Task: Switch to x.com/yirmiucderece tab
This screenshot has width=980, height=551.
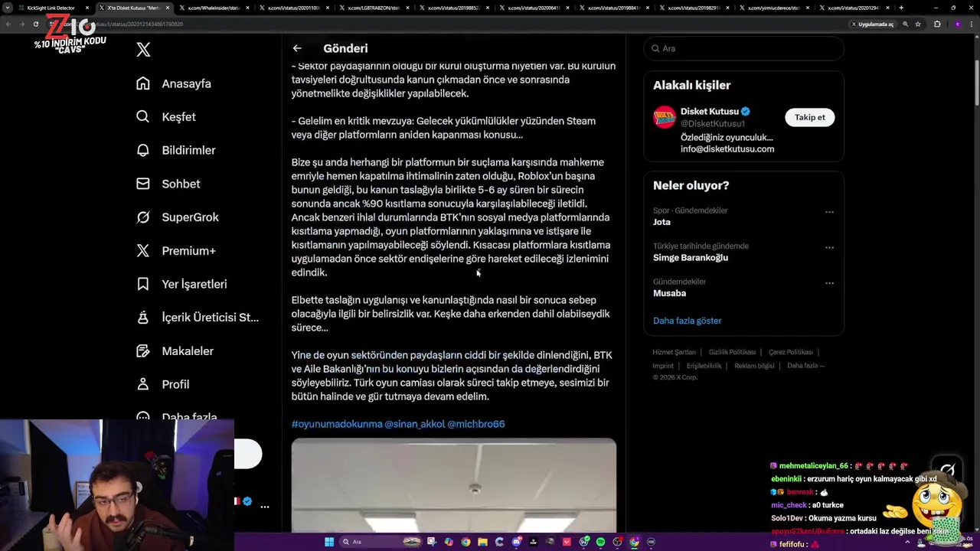Action: click(775, 8)
